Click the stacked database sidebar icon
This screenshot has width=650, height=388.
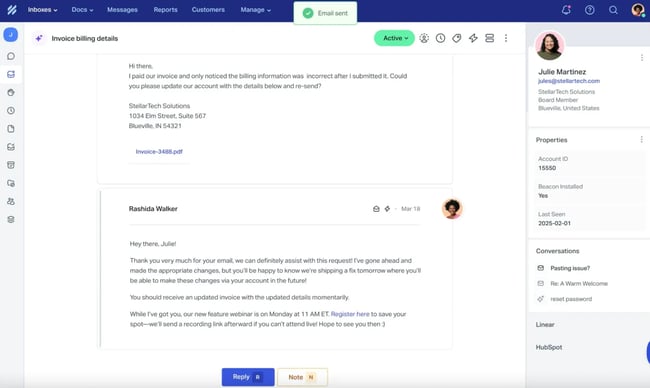pos(11,219)
